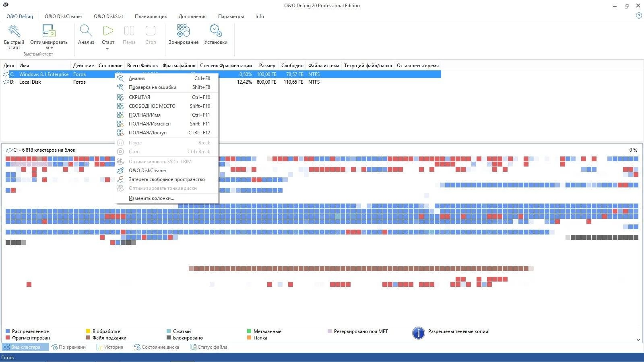Click the information icon near shadow copies

click(419, 333)
